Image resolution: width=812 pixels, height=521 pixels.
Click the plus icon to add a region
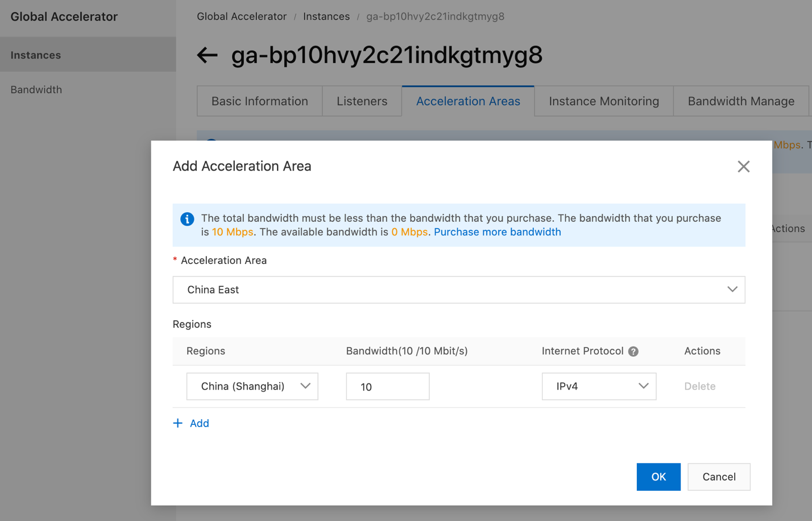point(178,423)
